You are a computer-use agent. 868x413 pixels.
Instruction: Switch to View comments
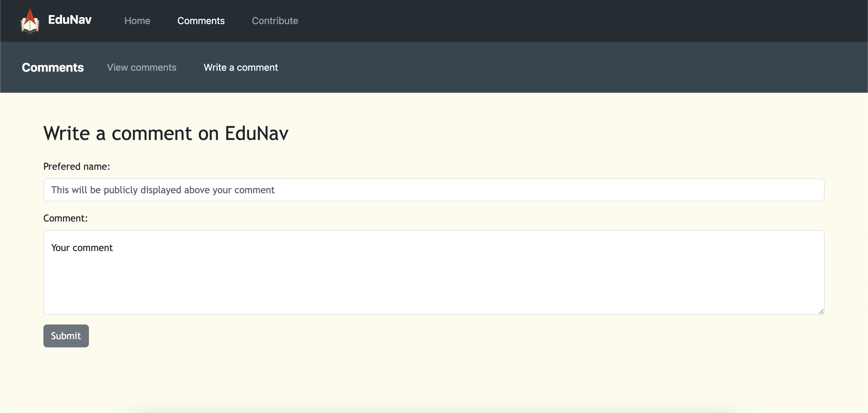pyautogui.click(x=142, y=67)
